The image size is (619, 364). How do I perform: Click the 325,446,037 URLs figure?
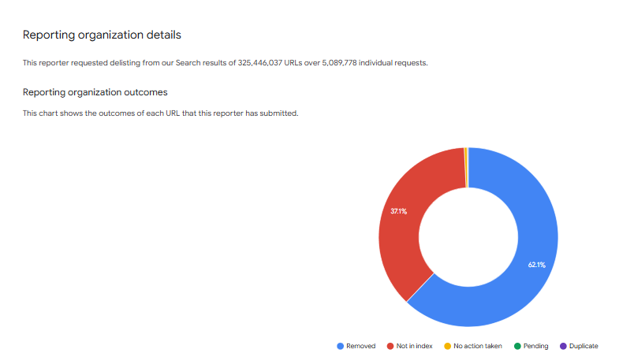coord(270,63)
